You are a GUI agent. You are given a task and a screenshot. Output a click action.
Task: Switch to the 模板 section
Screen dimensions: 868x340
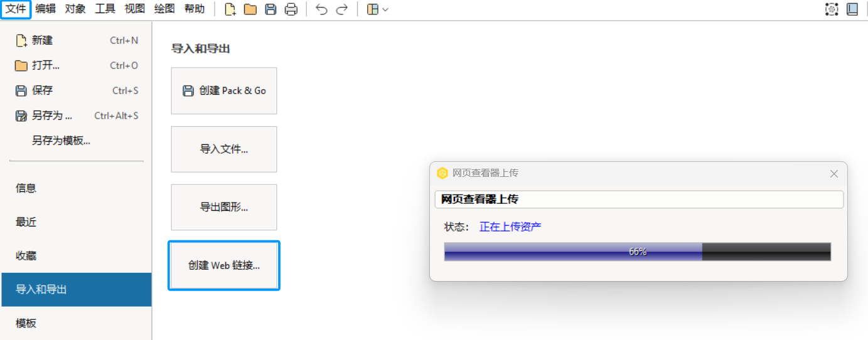click(77, 323)
